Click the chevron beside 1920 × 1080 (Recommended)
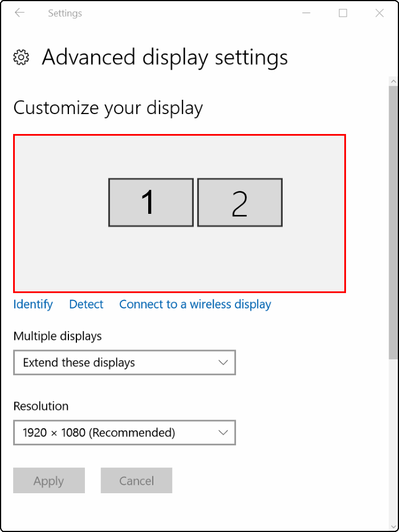 tap(223, 433)
